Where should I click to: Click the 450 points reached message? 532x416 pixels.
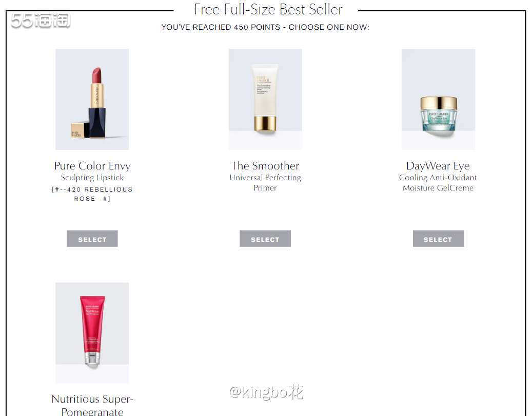click(265, 27)
